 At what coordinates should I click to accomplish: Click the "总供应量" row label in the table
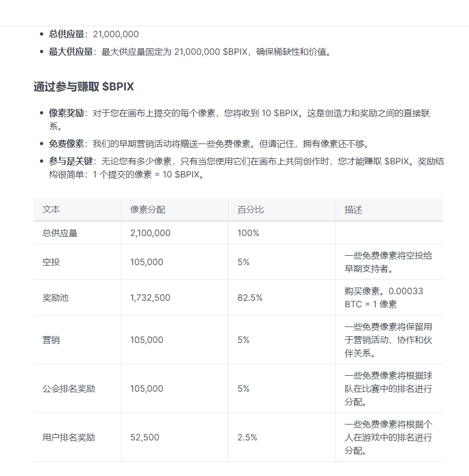pyautogui.click(x=60, y=233)
